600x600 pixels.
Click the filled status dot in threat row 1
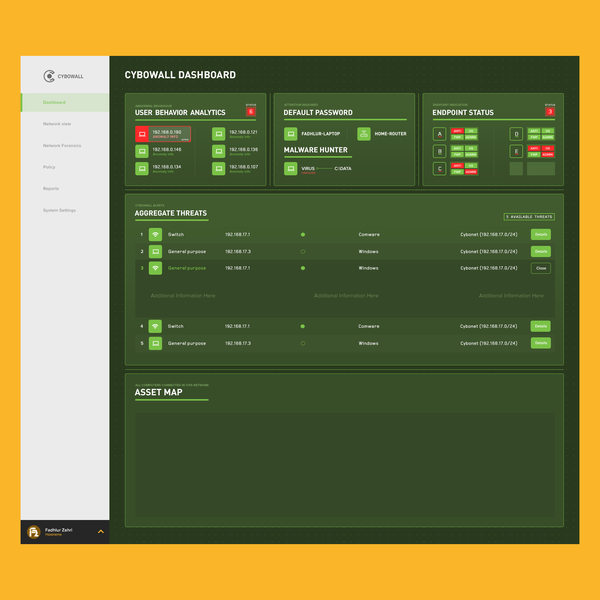[303, 235]
